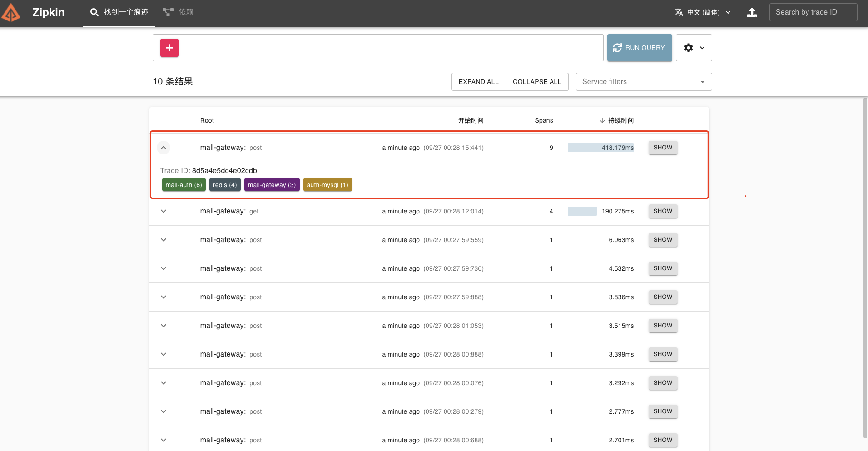Click SHOW for the 2.701ms trace
This screenshot has width=868, height=451.
663,440
